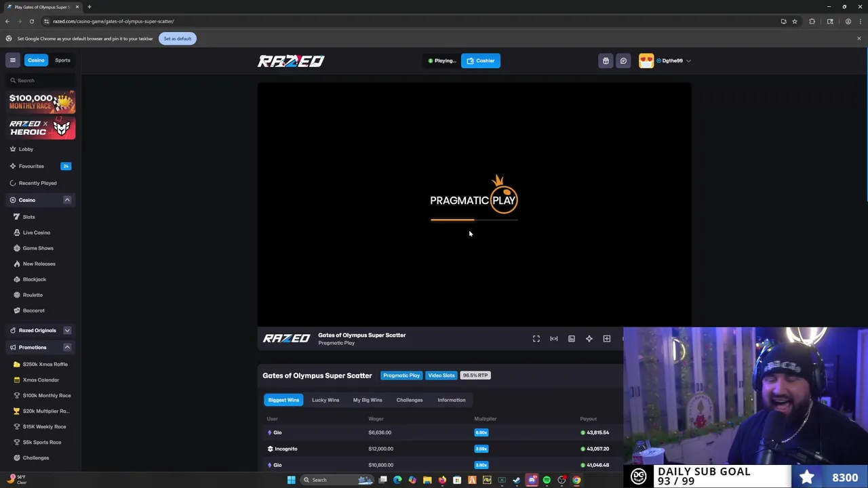Open New Releases category
Screen dimensions: 868x488
(39, 264)
